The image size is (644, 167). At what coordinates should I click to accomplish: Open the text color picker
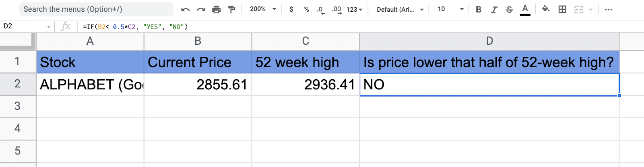click(x=525, y=10)
